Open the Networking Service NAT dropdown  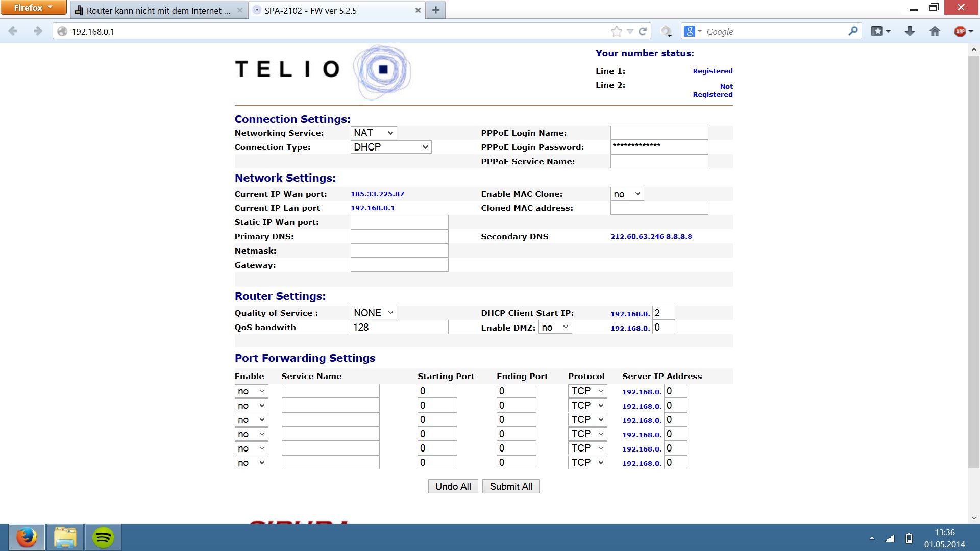pyautogui.click(x=374, y=133)
